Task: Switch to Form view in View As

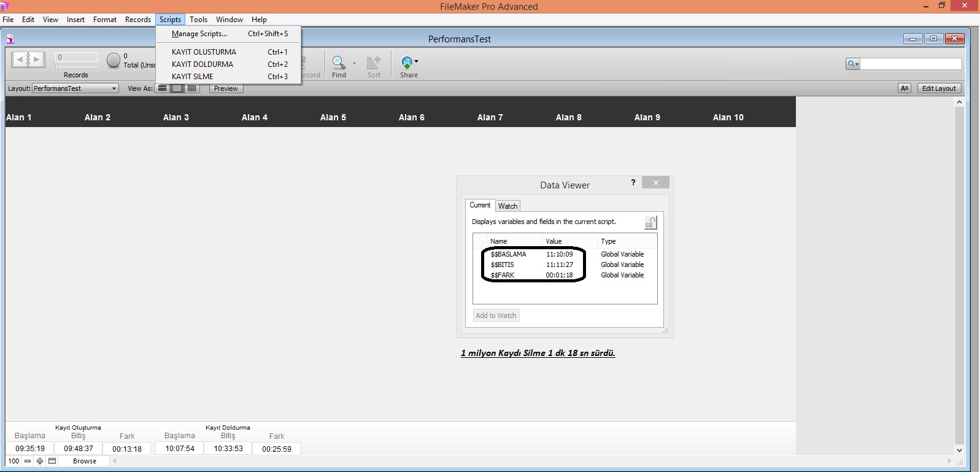Action: coord(163,88)
